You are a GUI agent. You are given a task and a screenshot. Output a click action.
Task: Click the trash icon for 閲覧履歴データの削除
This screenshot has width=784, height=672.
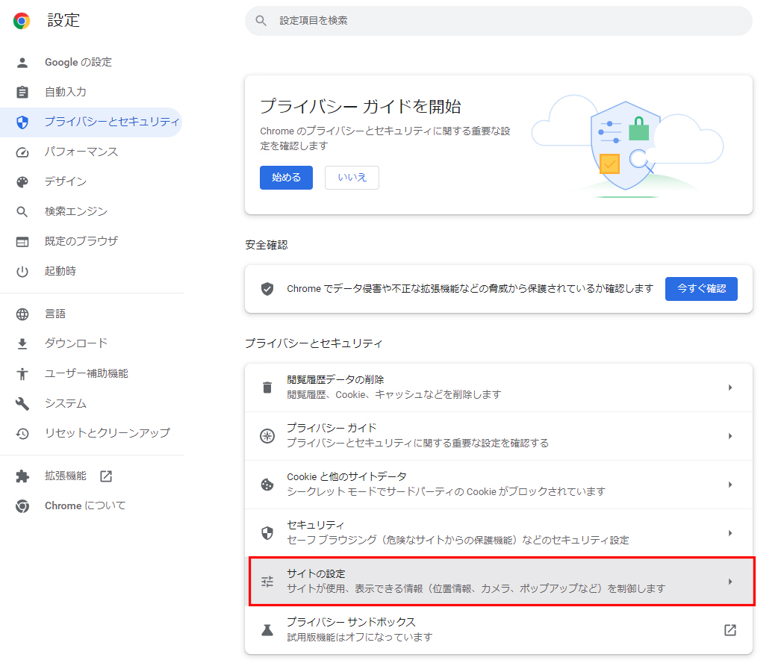coord(267,388)
